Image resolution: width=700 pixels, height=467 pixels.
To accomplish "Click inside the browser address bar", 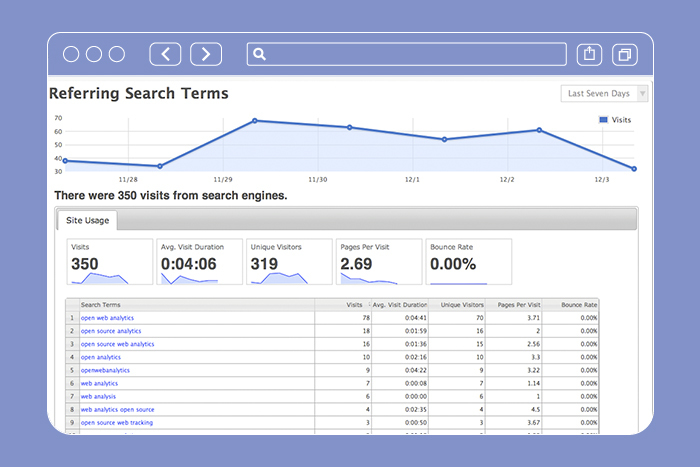I will coord(410,54).
